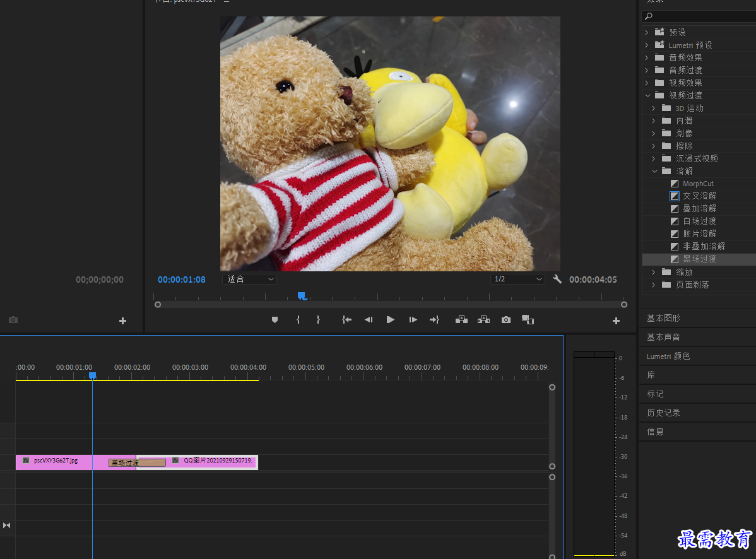The image size is (756, 559).
Task: Open the 基本声音 panel
Action: (663, 337)
